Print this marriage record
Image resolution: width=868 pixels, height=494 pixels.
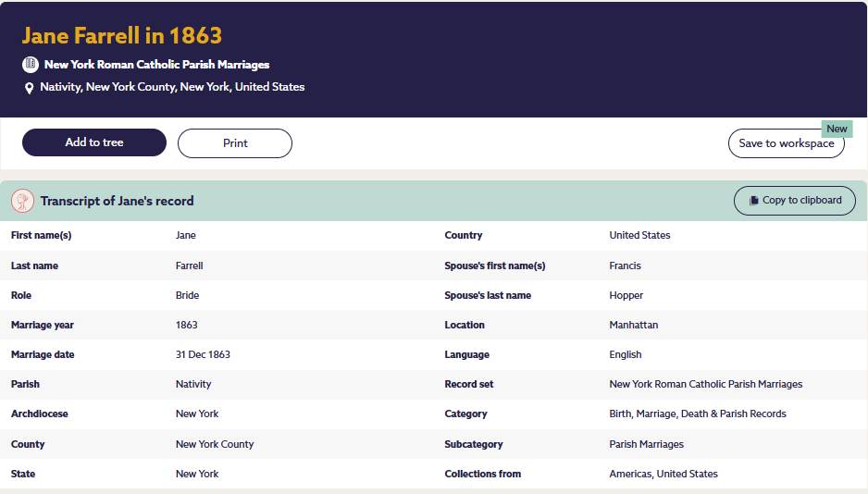pyautogui.click(x=235, y=143)
